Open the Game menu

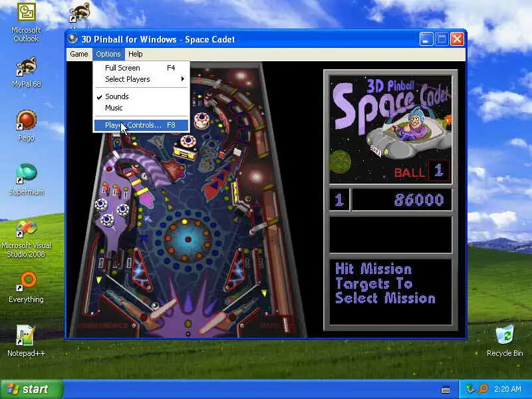coord(78,54)
